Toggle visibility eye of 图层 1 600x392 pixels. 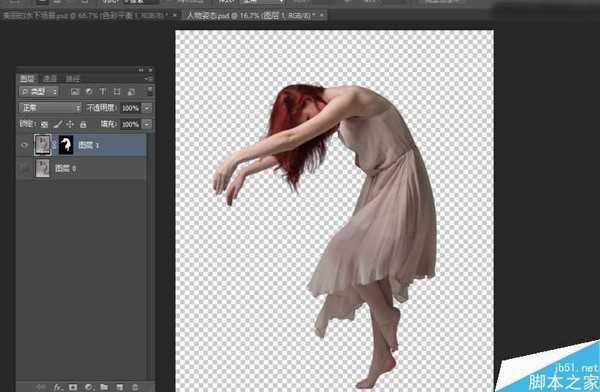click(x=24, y=145)
